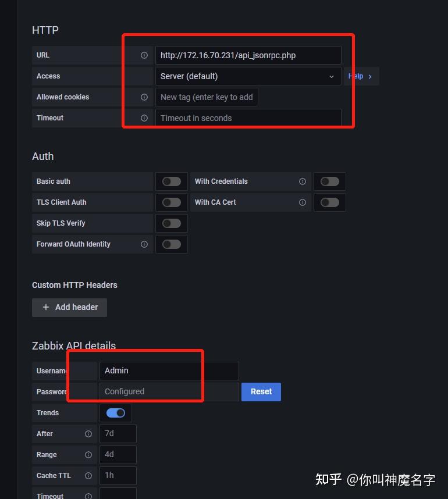Click the info icon next to URL
The width and height of the screenshot is (448, 499).
point(144,55)
